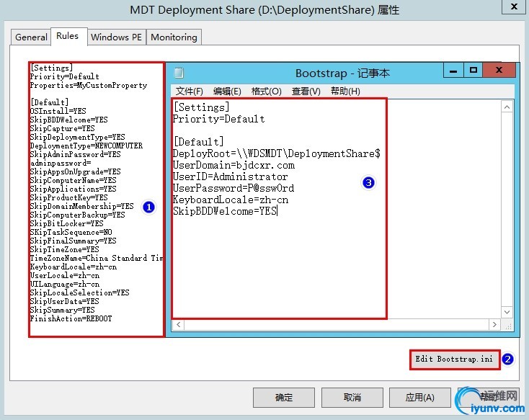Click SkipLocaleSelection=YES line
This screenshot has height=420, width=529.
coord(79,292)
